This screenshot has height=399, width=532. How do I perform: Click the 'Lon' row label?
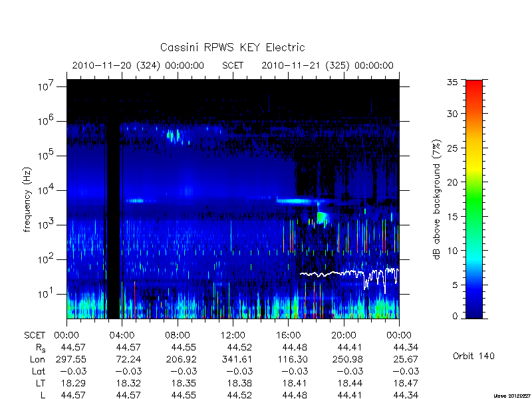[x=38, y=359]
